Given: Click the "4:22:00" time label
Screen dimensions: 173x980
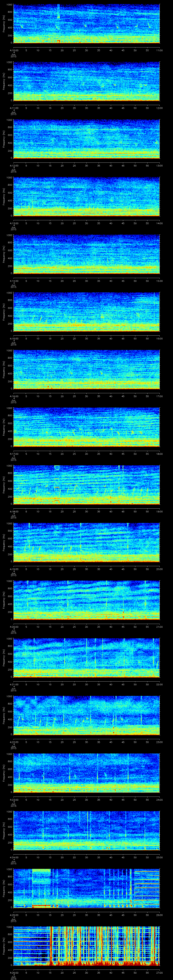Looking at the screenshot, I should (14, 742).
